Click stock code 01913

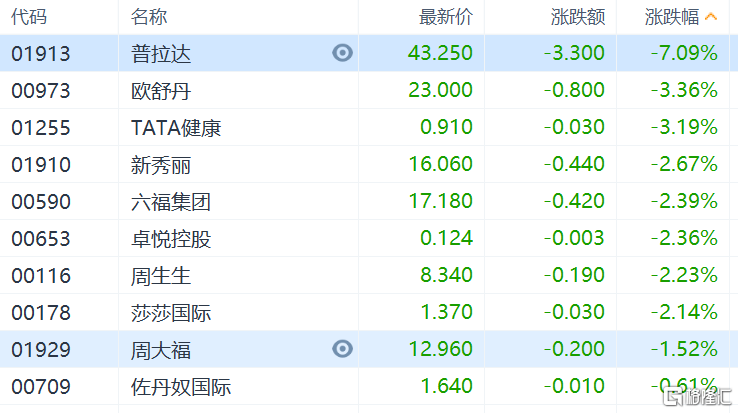[x=41, y=53]
